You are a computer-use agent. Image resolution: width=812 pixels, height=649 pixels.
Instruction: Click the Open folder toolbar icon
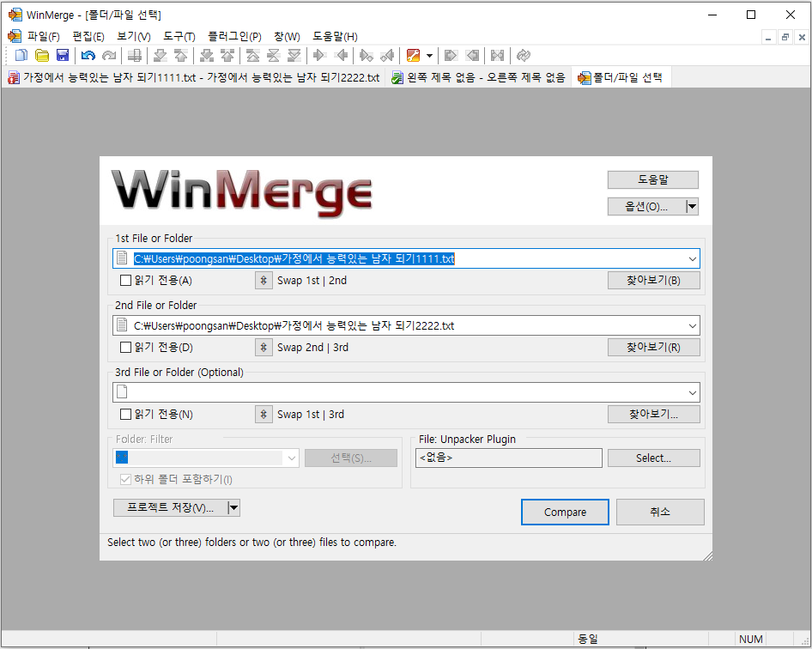point(42,56)
